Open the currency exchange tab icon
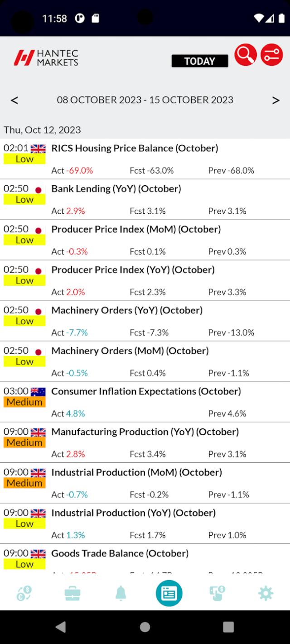Image resolution: width=290 pixels, height=644 pixels. click(x=24, y=593)
